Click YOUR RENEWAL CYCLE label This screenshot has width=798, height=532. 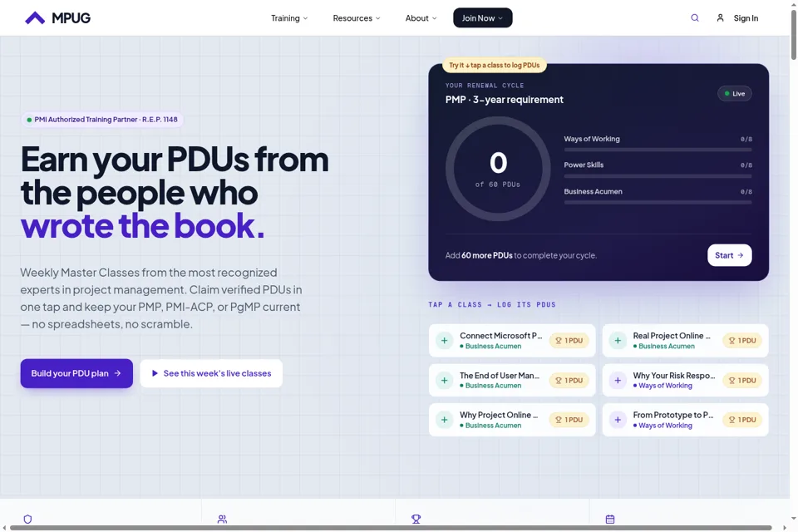(x=485, y=86)
